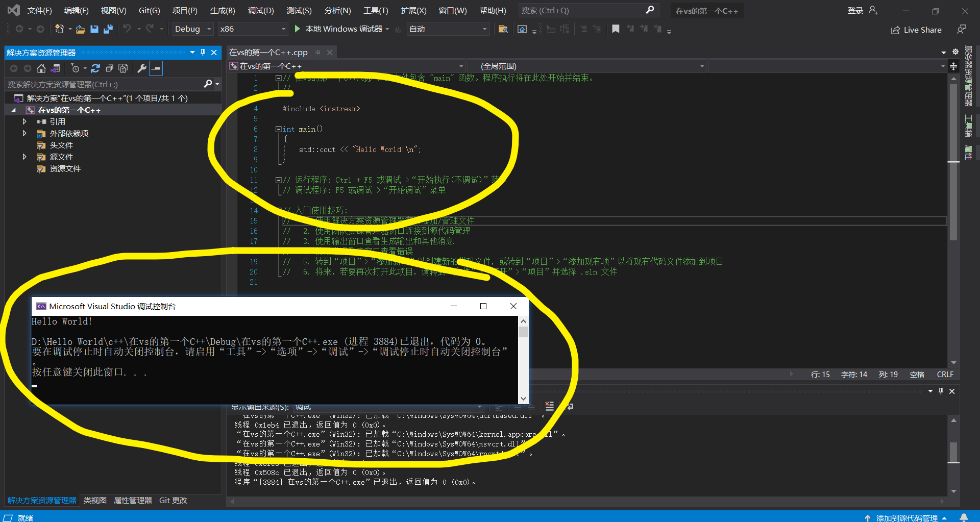Image resolution: width=980 pixels, height=522 pixels.
Task: Open the 全局范围 scope dropdown
Action: [587, 66]
